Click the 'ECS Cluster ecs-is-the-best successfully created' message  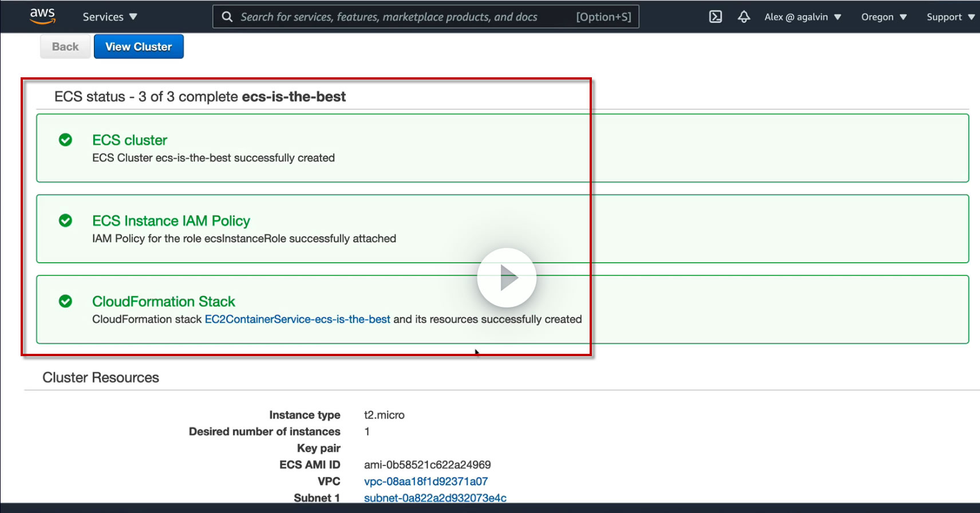click(x=214, y=158)
